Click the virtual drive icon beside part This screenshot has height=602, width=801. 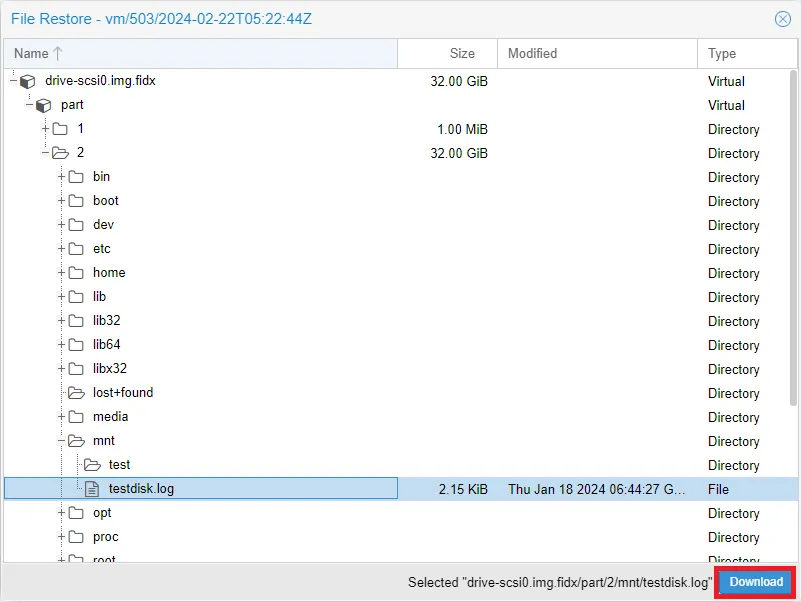pos(43,105)
